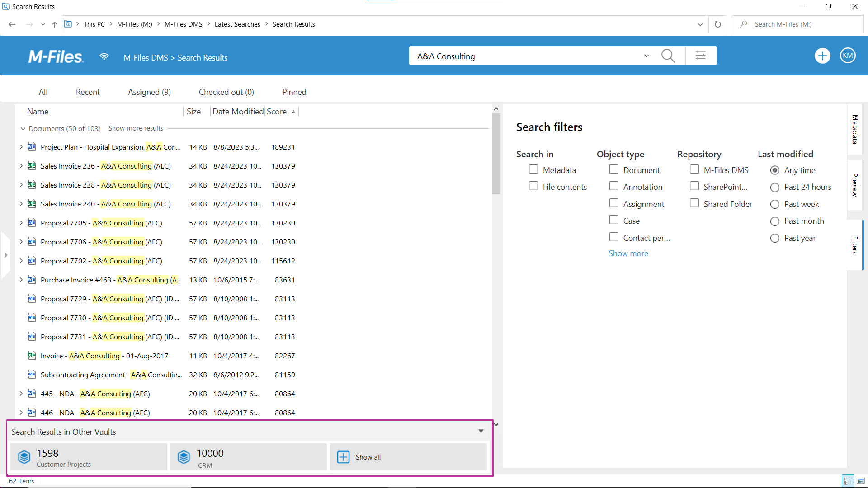Sort by Date Modified column header
This screenshot has height=488, width=868.
coord(238,112)
